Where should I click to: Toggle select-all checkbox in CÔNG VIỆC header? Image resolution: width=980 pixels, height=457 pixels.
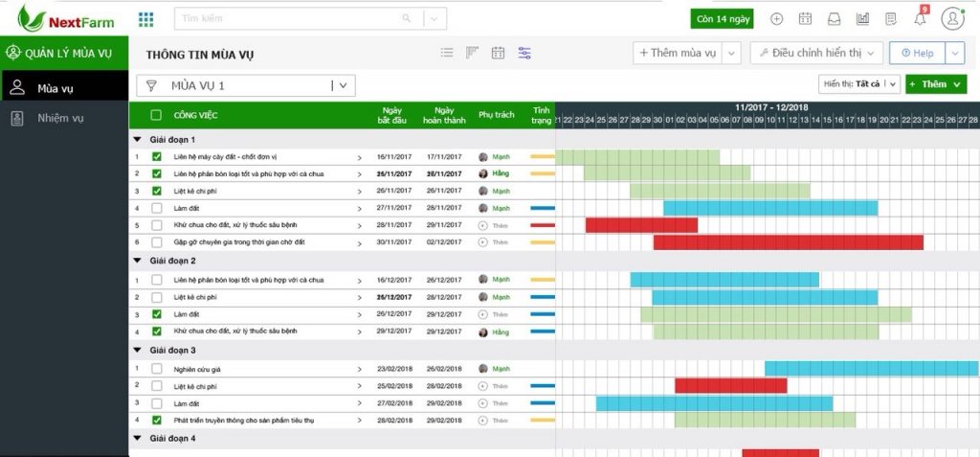pyautogui.click(x=156, y=115)
